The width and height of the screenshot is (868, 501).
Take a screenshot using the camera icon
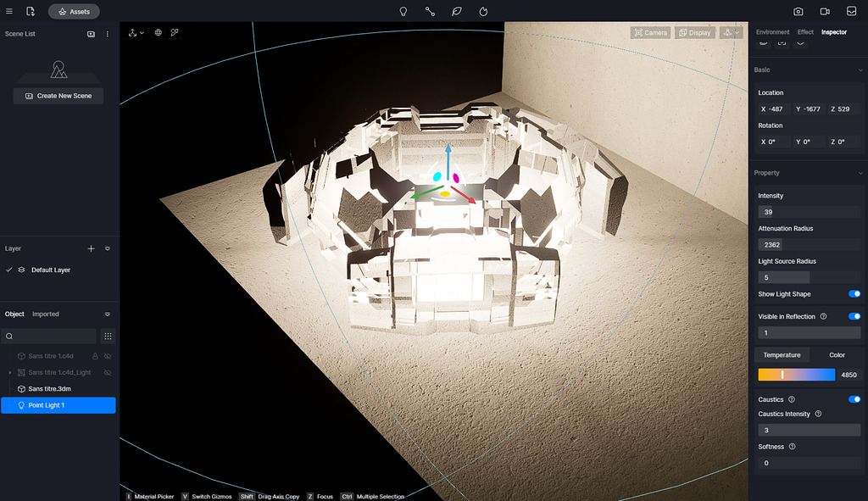click(798, 11)
